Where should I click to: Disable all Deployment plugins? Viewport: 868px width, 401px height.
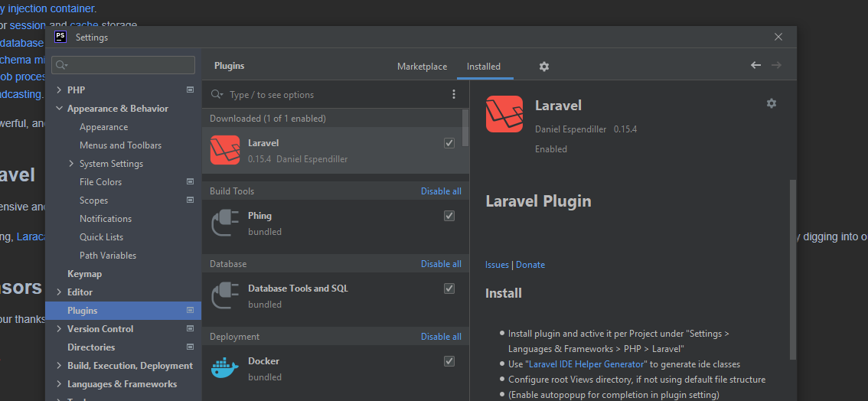point(441,336)
